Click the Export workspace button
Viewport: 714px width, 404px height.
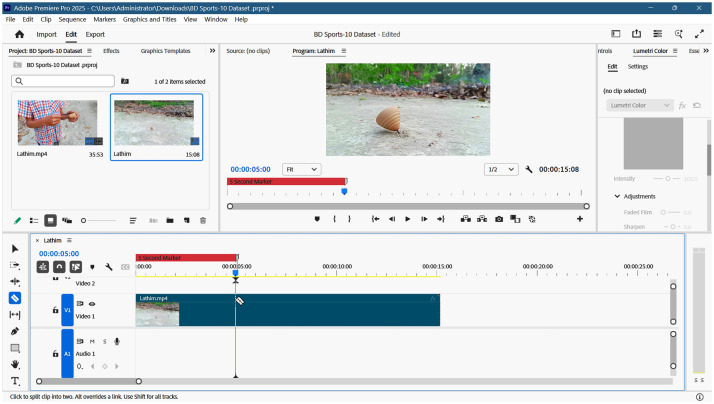click(x=95, y=34)
